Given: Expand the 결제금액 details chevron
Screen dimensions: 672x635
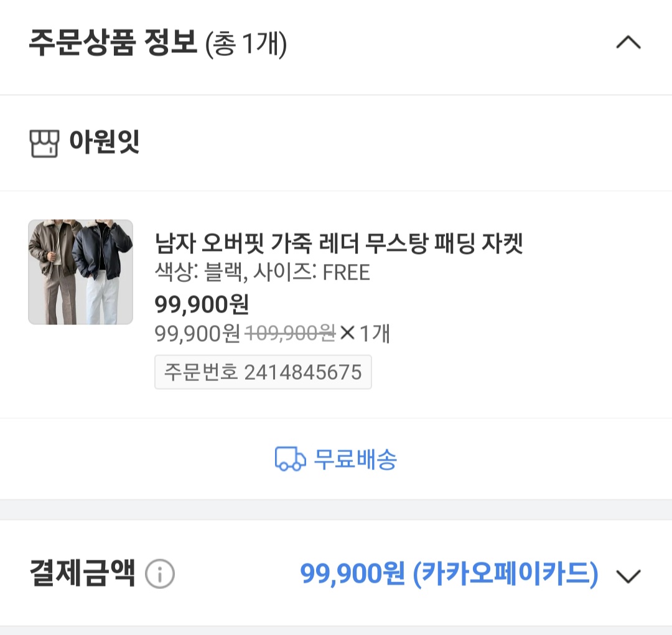Looking at the screenshot, I should 628,576.
